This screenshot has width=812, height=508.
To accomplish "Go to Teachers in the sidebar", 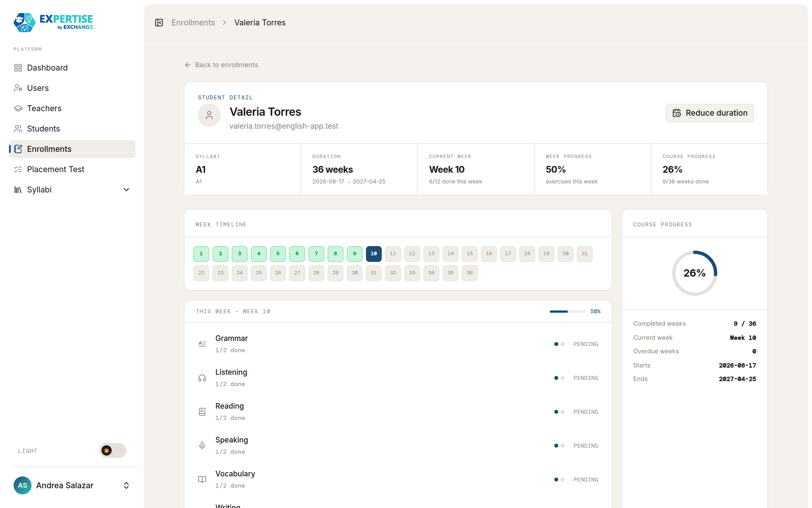I will tap(72, 109).
